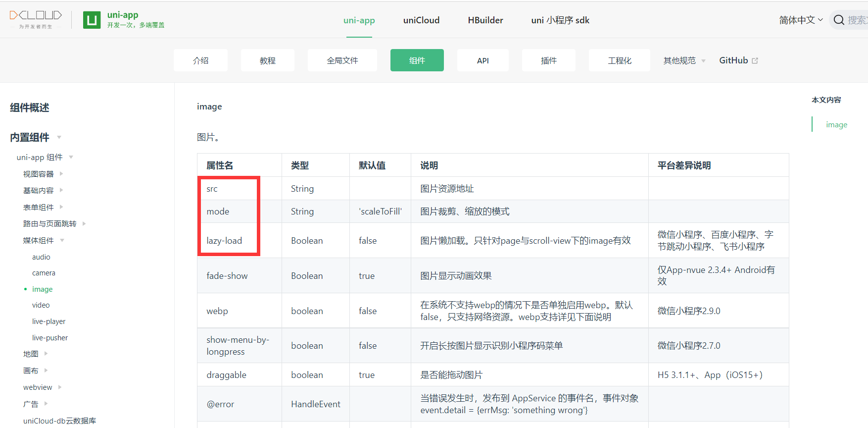Expand 路由与页面跳转 in sidebar

point(84,223)
